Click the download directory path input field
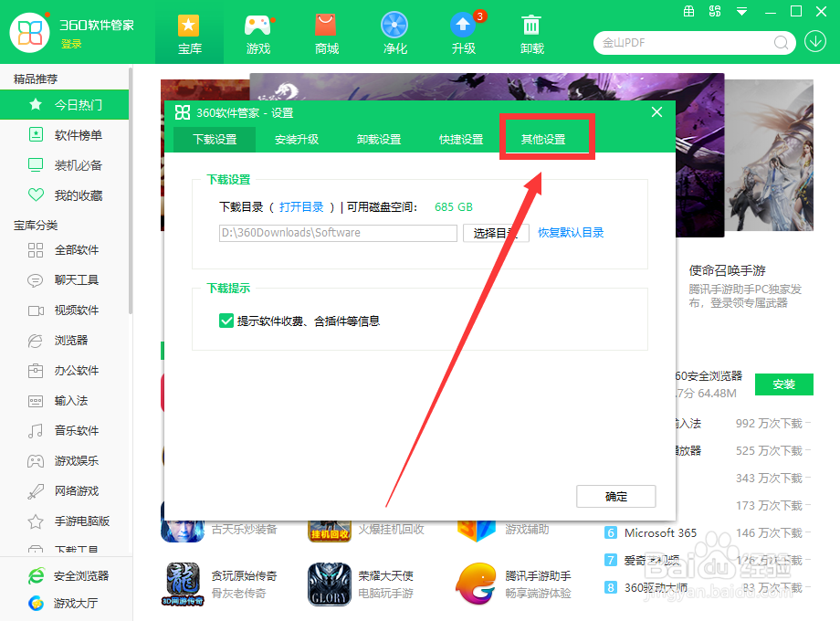The width and height of the screenshot is (840, 621). pyautogui.click(x=338, y=233)
